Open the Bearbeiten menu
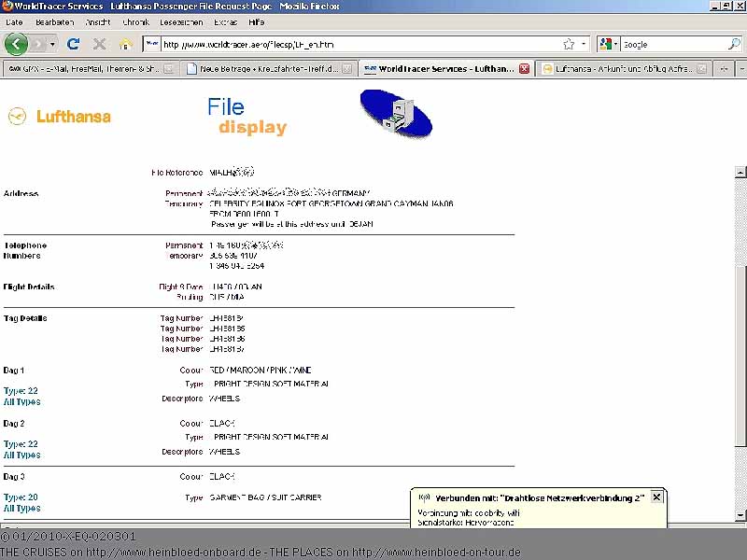Image resolution: width=747 pixels, height=560 pixels. (54, 21)
